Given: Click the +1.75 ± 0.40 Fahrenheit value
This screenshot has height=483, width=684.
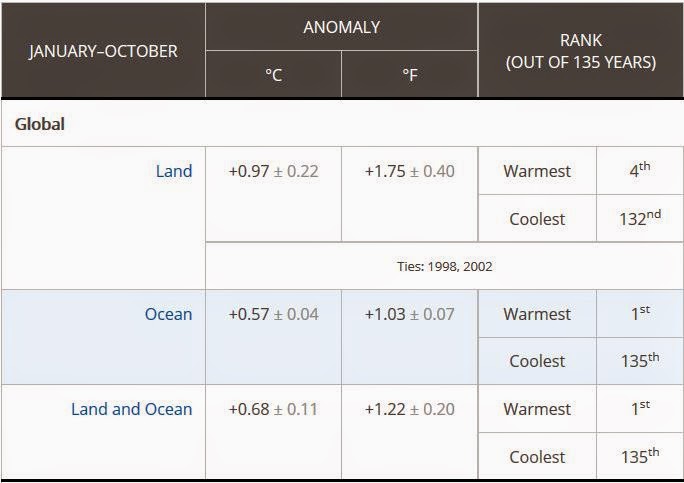Looking at the screenshot, I should point(409,171).
